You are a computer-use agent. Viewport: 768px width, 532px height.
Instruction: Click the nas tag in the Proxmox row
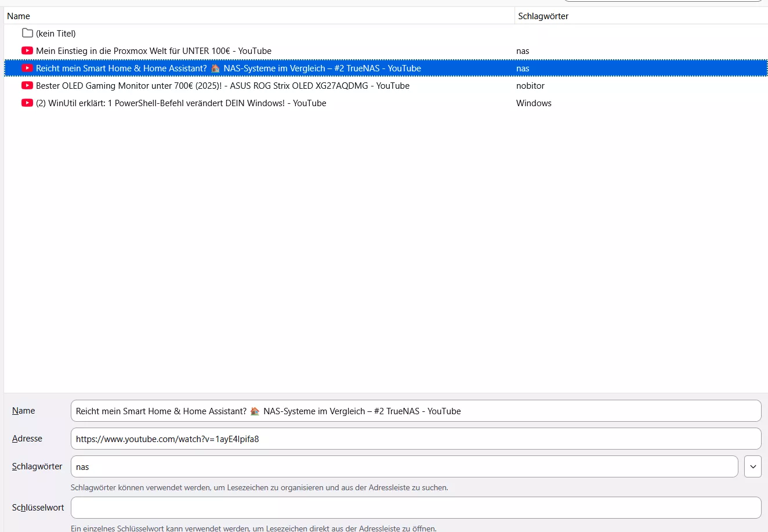[x=523, y=51]
